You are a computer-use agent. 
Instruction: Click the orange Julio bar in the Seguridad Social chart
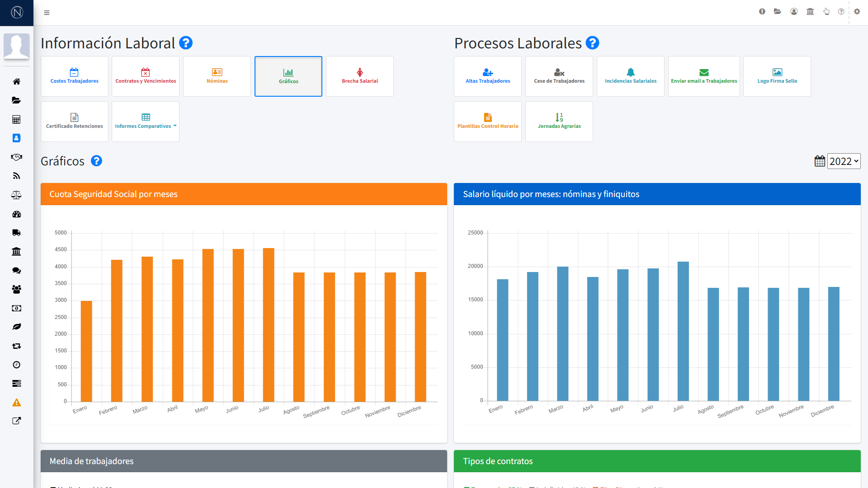pyautogui.click(x=269, y=324)
